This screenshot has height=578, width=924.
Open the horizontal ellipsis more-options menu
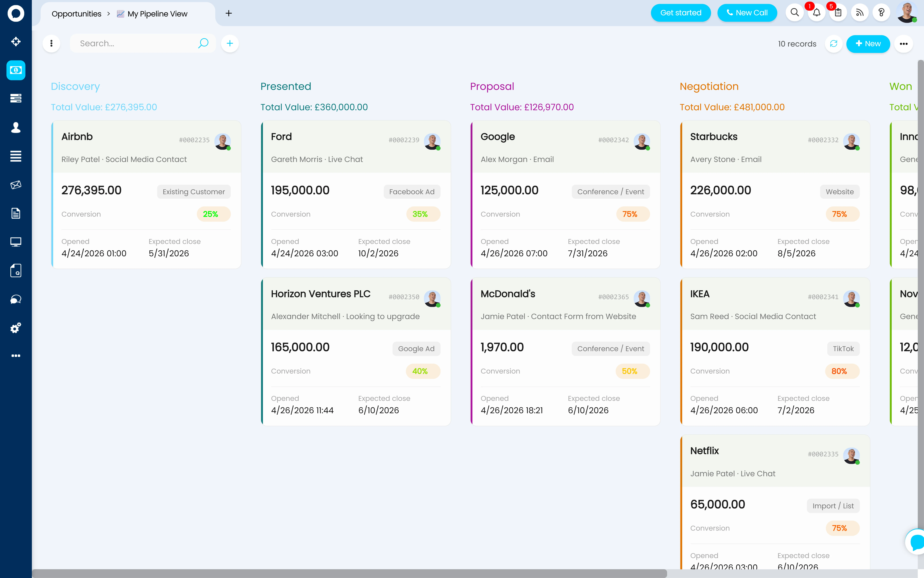pos(903,44)
